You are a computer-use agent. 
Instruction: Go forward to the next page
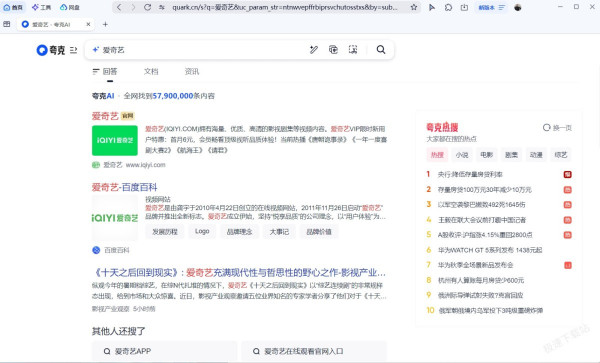coord(133,7)
